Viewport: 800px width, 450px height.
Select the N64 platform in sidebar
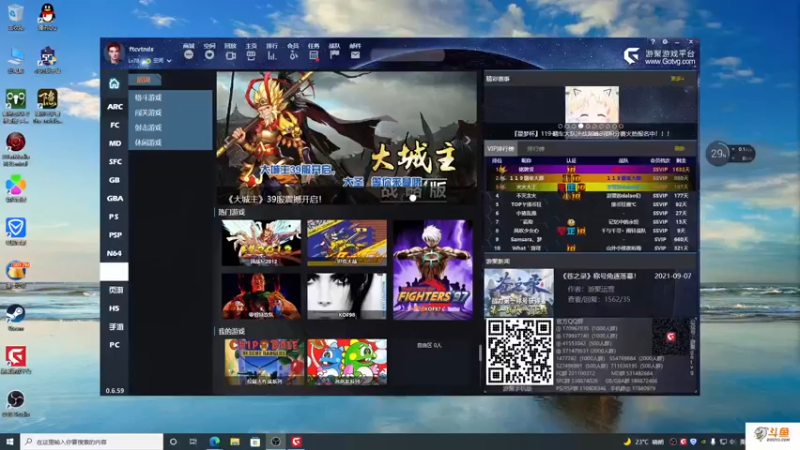pos(114,254)
